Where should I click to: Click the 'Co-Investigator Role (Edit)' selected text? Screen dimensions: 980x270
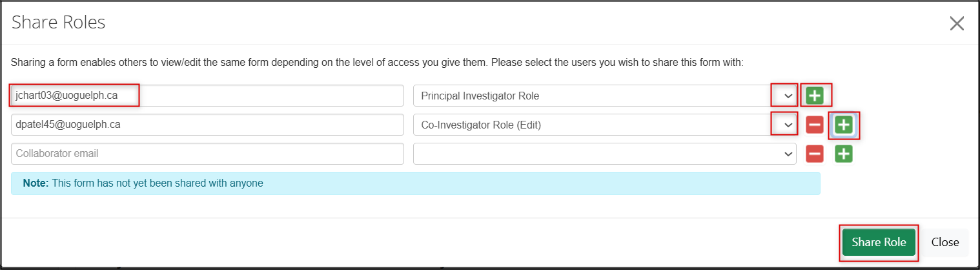tap(481, 125)
